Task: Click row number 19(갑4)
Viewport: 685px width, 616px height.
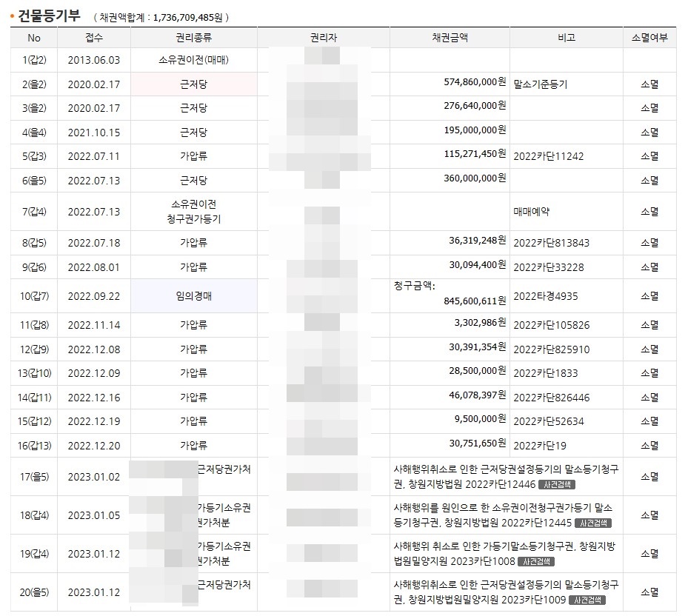Action: [34, 554]
